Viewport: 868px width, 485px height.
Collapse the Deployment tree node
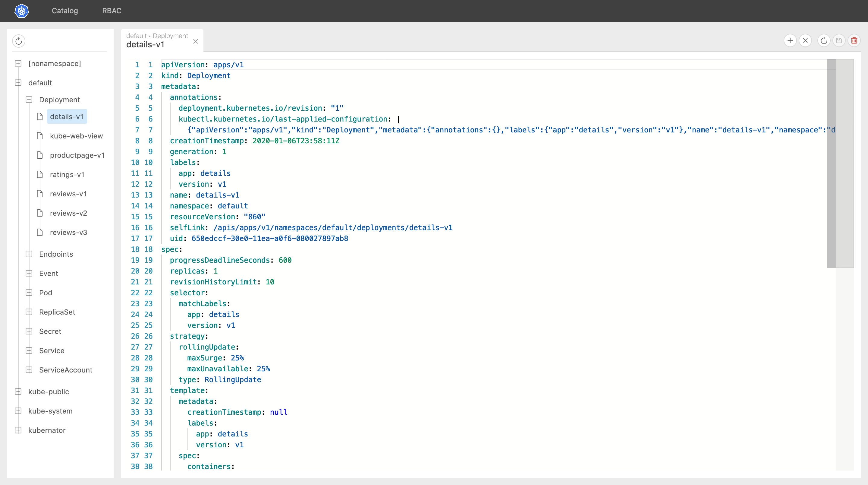29,100
